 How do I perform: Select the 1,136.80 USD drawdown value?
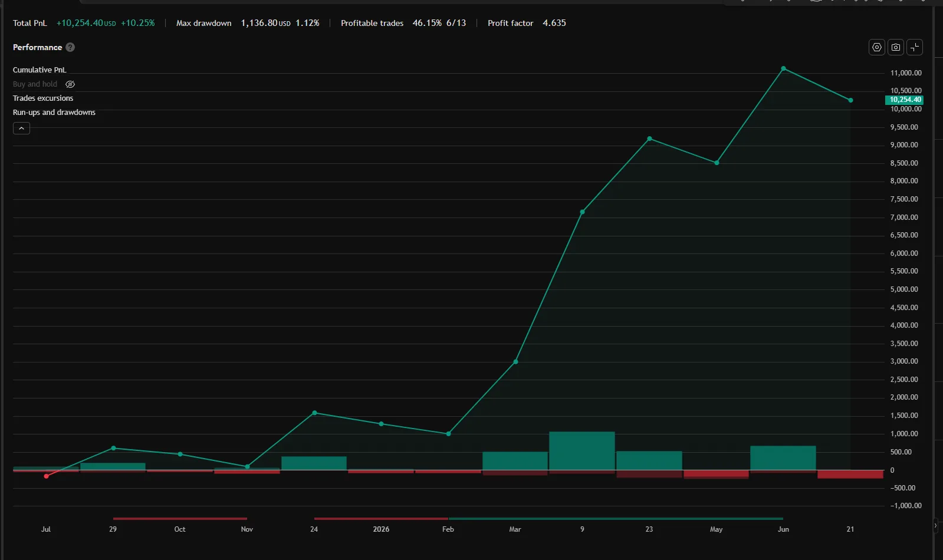pos(265,23)
